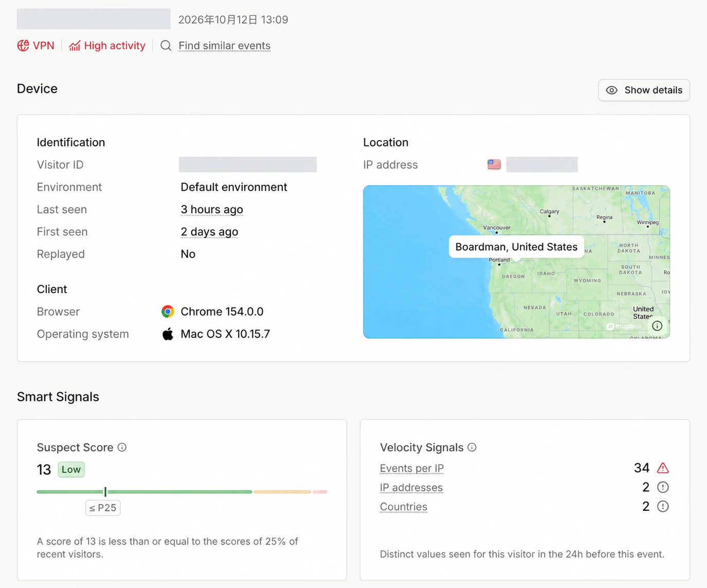Viewport: 707px width, 588px height.
Task: Click the magnifier icon beside Find similar events
Action: click(x=166, y=46)
